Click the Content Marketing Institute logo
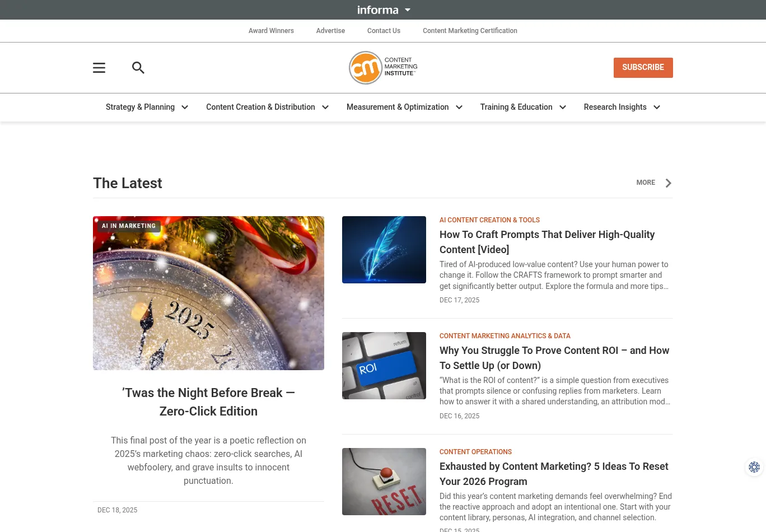This screenshot has height=532, width=766. [383, 68]
